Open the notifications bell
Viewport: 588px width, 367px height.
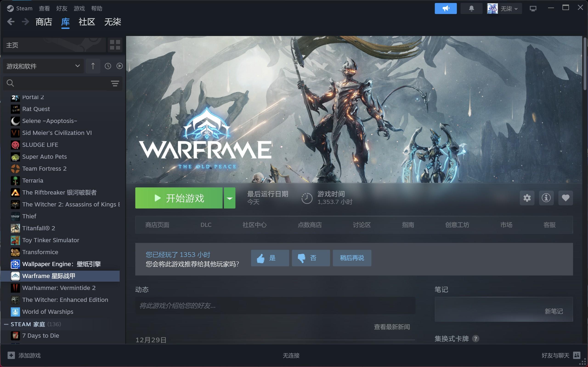[471, 8]
